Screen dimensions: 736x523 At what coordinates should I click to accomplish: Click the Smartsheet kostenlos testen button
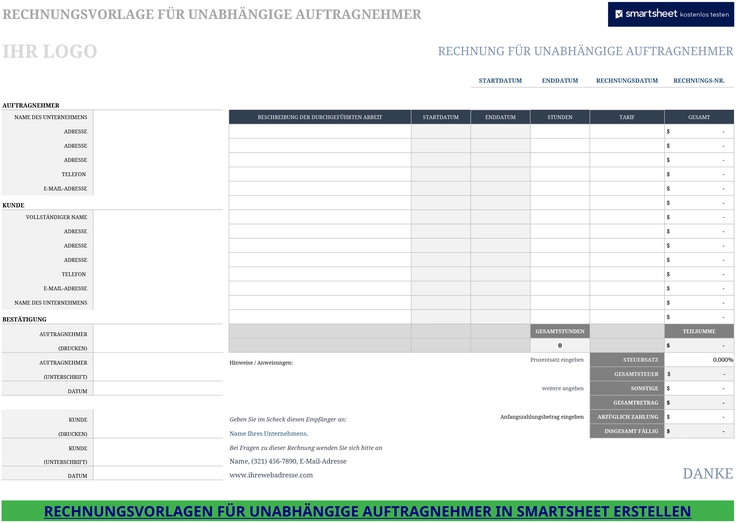coord(670,14)
